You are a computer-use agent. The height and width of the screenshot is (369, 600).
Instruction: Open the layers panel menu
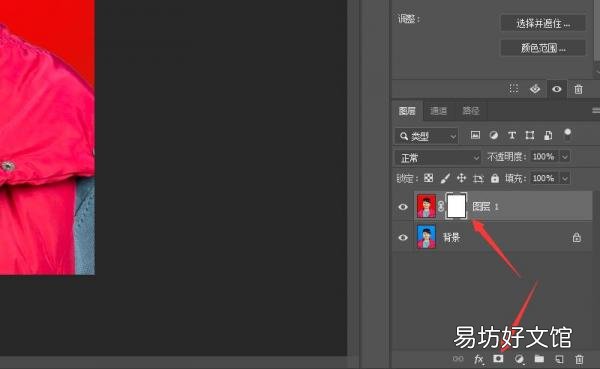(595, 111)
